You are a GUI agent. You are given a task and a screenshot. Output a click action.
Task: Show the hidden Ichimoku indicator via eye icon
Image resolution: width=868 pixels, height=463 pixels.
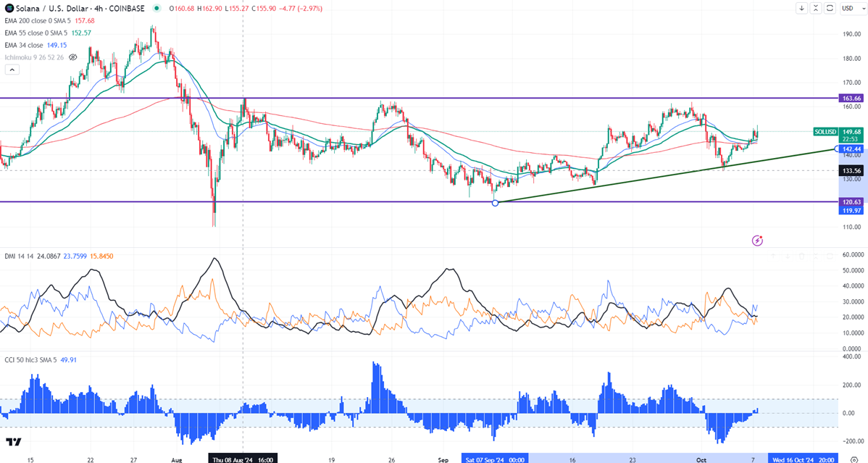[x=72, y=57]
